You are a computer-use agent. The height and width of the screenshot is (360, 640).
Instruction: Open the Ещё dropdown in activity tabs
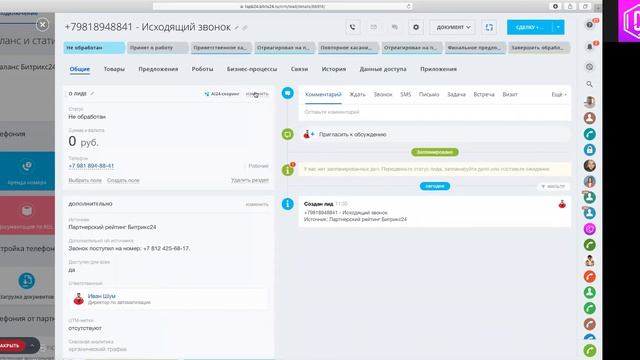[x=559, y=94]
